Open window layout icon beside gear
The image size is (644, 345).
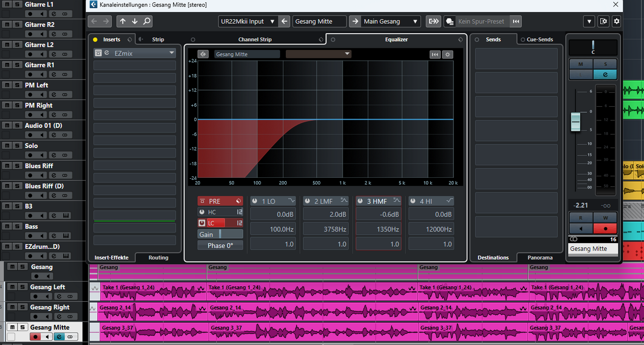coord(604,21)
